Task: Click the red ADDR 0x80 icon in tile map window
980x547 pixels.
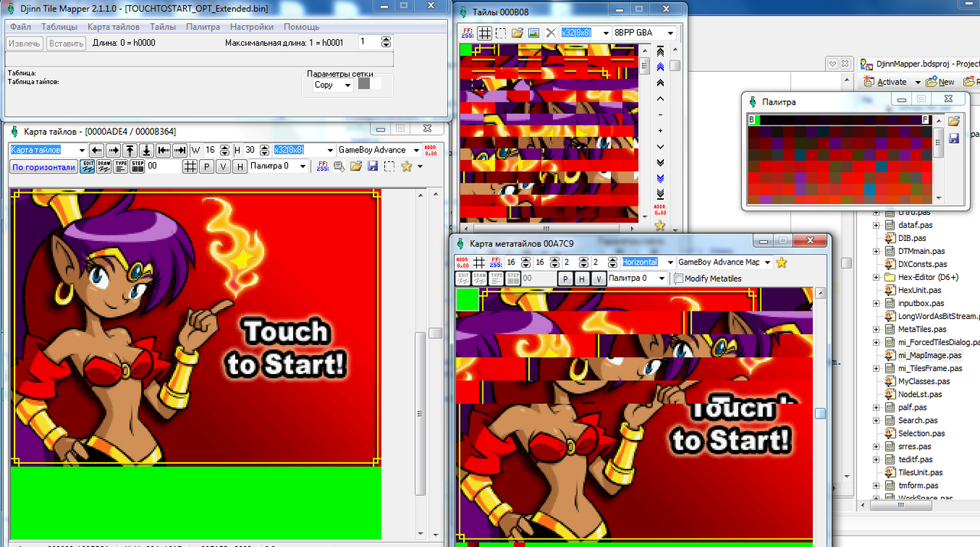Action: click(x=430, y=151)
